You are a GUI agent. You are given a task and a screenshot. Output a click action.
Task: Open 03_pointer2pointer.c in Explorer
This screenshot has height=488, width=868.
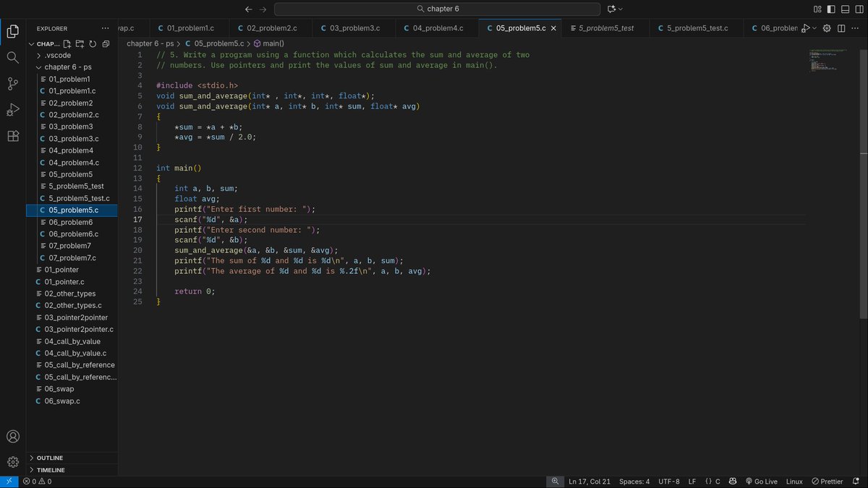[x=72, y=329]
